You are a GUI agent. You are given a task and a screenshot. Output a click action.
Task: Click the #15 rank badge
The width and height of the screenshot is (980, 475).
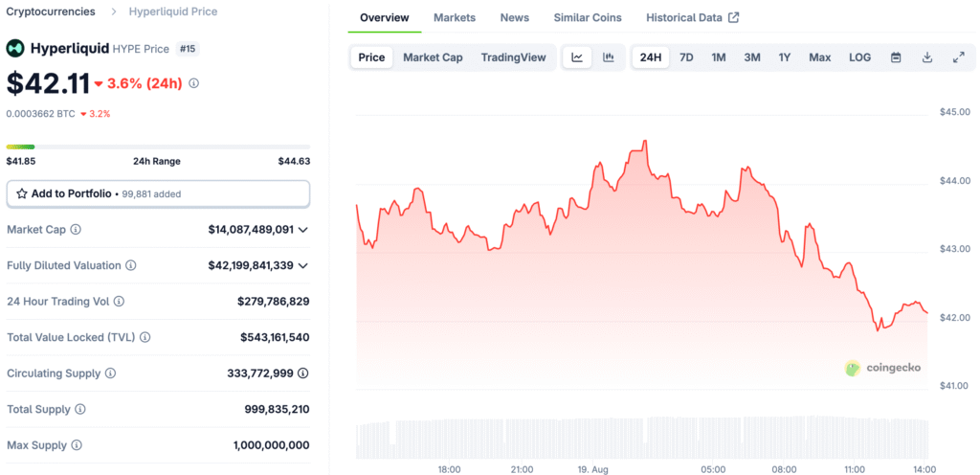click(x=188, y=48)
